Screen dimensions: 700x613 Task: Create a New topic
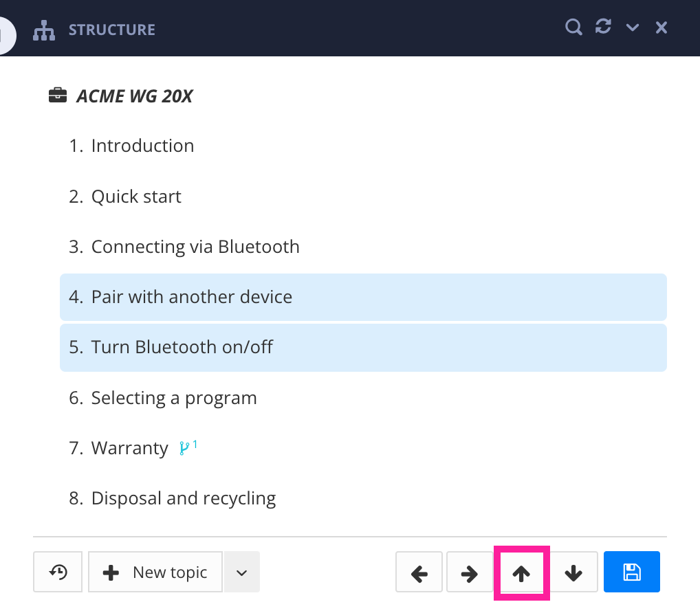click(x=155, y=571)
